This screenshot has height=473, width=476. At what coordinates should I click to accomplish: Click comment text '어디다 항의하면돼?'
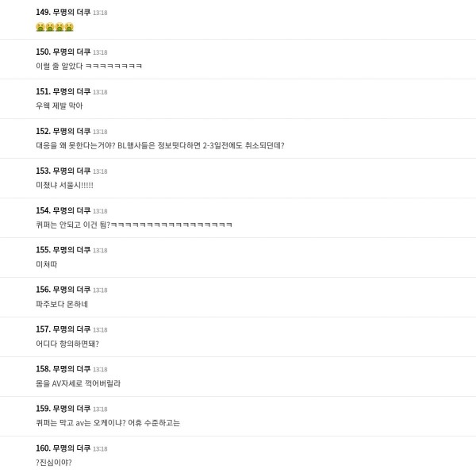click(x=67, y=344)
